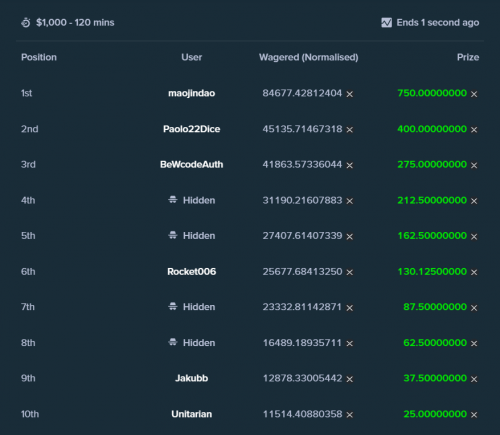Click the Ends 1 second ago text
Screen dimensions: 500x435
coord(438,23)
